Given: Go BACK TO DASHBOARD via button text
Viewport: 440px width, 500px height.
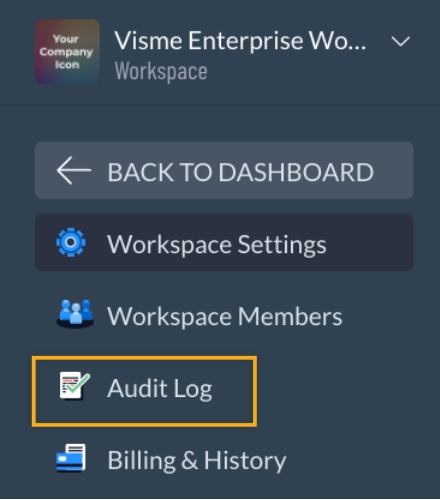Looking at the screenshot, I should click(240, 172).
